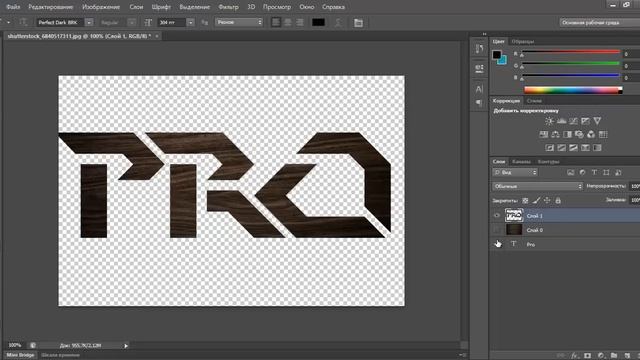The width and height of the screenshot is (640, 360).
Task: Open the workspace switcher Основная рабочая среда
Action: click(x=599, y=22)
